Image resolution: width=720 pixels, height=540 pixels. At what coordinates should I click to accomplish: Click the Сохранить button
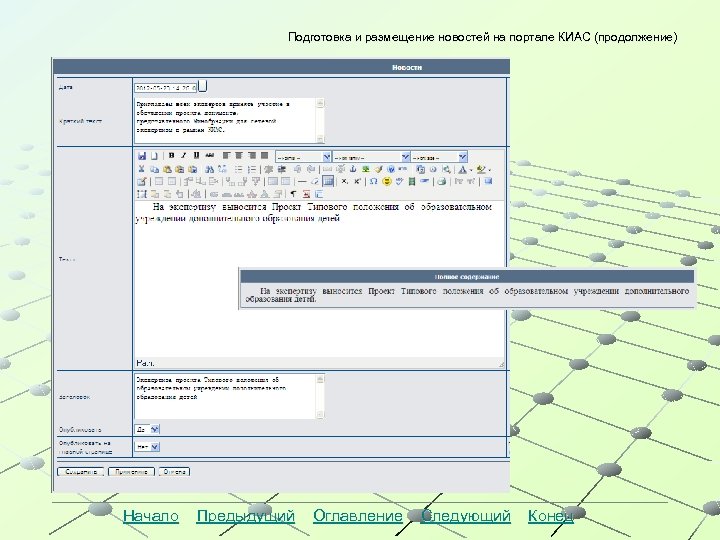(81, 472)
